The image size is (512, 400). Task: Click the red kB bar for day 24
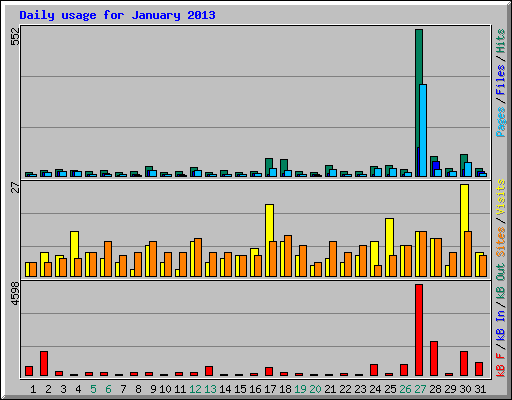pos(374,370)
